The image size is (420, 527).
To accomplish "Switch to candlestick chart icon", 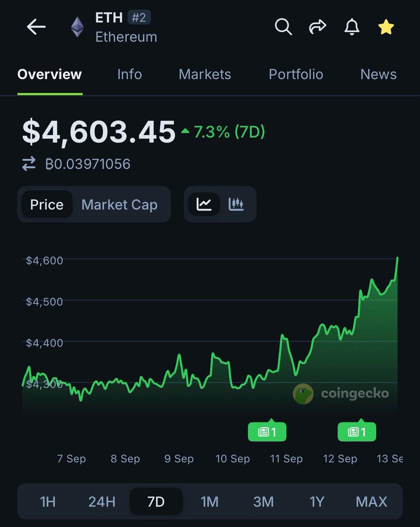I will tap(236, 204).
